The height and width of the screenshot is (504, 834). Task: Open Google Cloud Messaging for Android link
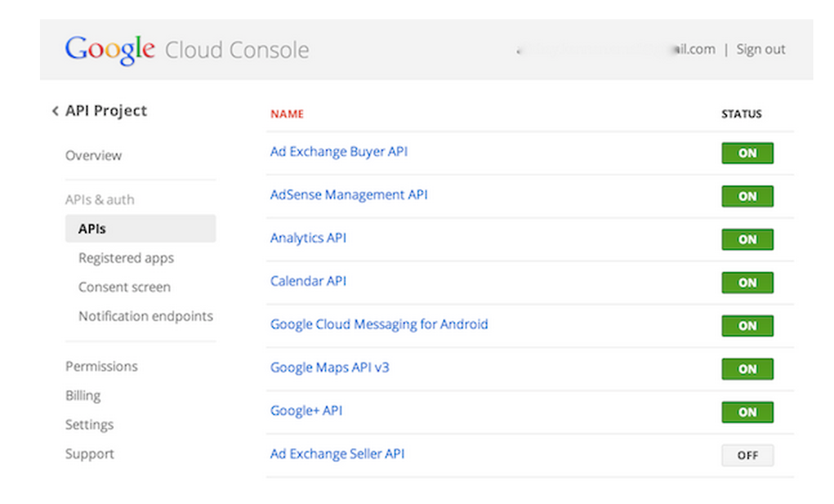pos(379,324)
